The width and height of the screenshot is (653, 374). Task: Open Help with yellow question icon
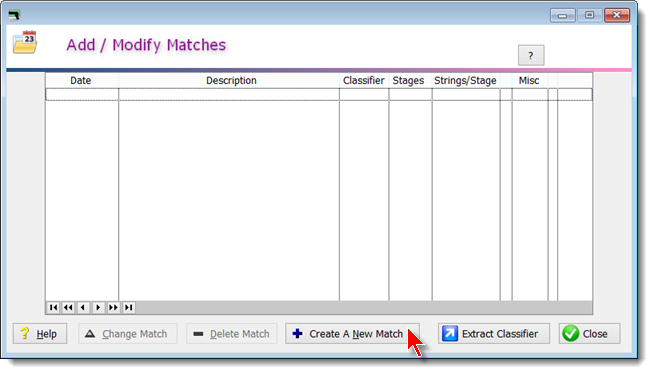(40, 334)
